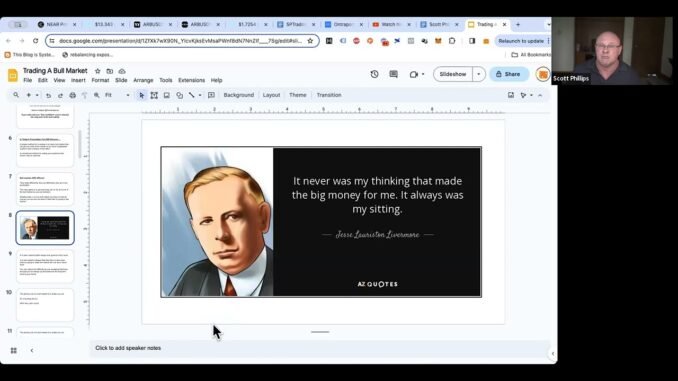
Task: Collapse the menus with chevron up
Action: [540, 95]
